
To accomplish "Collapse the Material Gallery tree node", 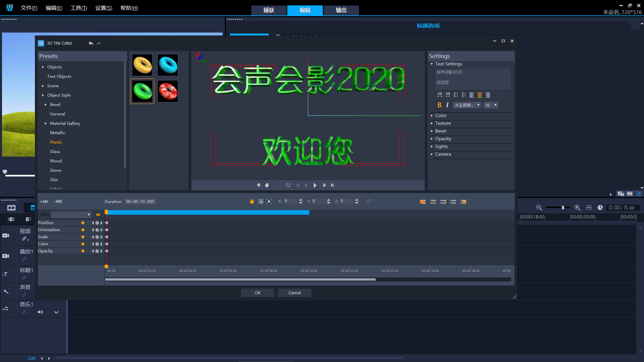I will coord(46,123).
